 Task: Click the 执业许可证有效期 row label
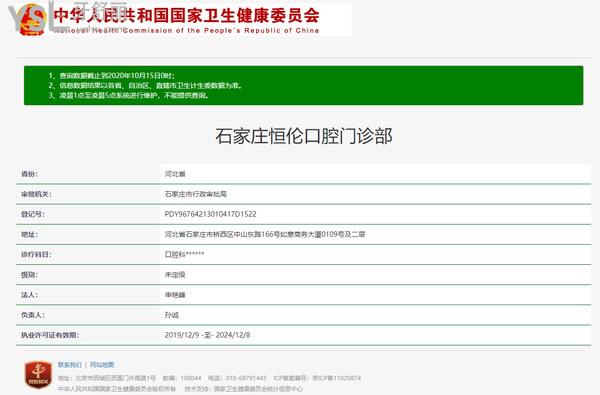[50, 335]
